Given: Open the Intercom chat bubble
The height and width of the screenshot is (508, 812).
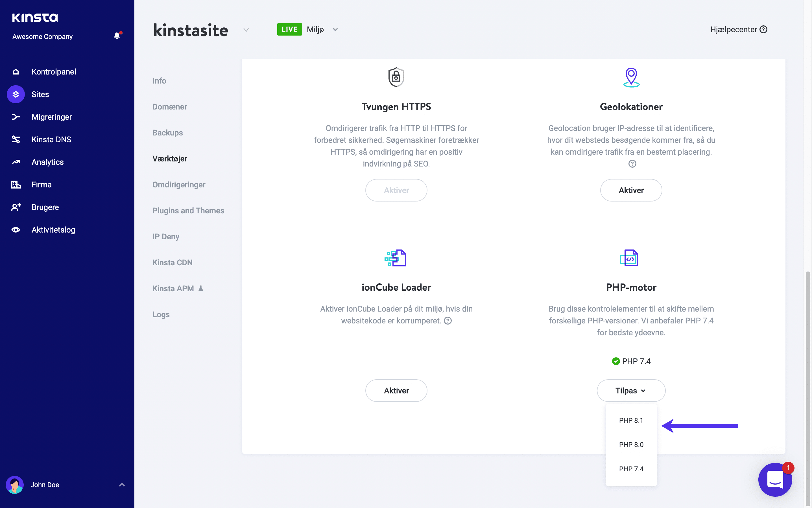Looking at the screenshot, I should click(775, 479).
